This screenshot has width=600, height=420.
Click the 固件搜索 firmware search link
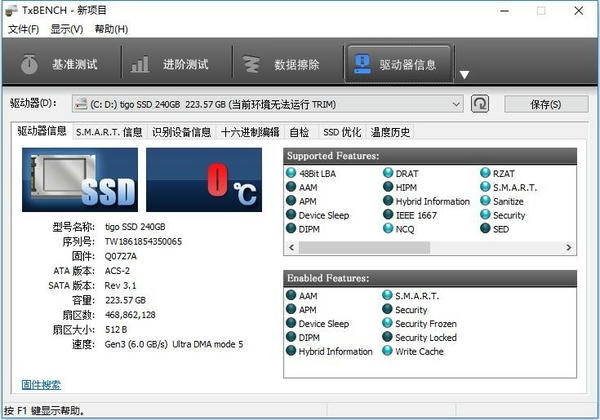(41, 384)
